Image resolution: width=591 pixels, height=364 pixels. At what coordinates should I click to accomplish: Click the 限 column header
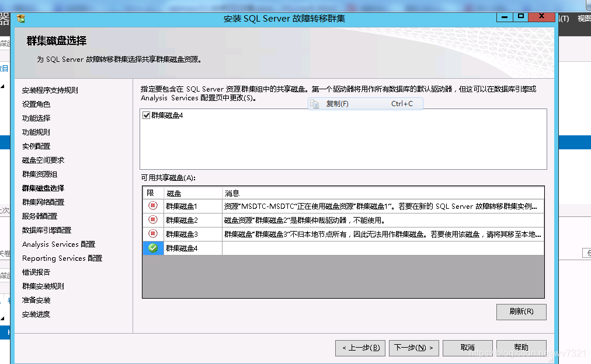point(153,193)
